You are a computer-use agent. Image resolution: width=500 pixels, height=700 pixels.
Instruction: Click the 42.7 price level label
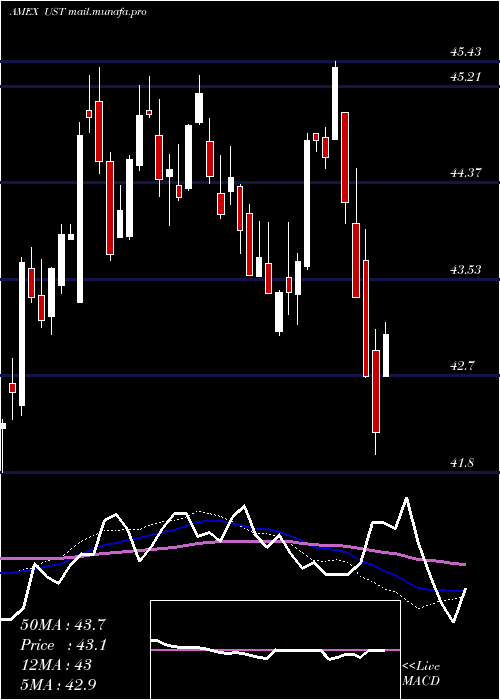[x=462, y=366]
